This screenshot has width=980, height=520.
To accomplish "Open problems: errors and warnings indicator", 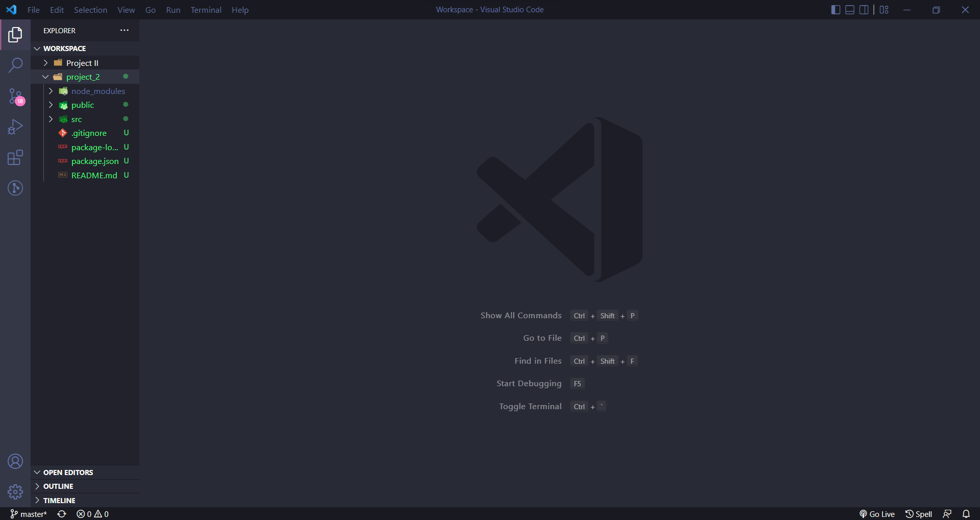I will pos(92,514).
